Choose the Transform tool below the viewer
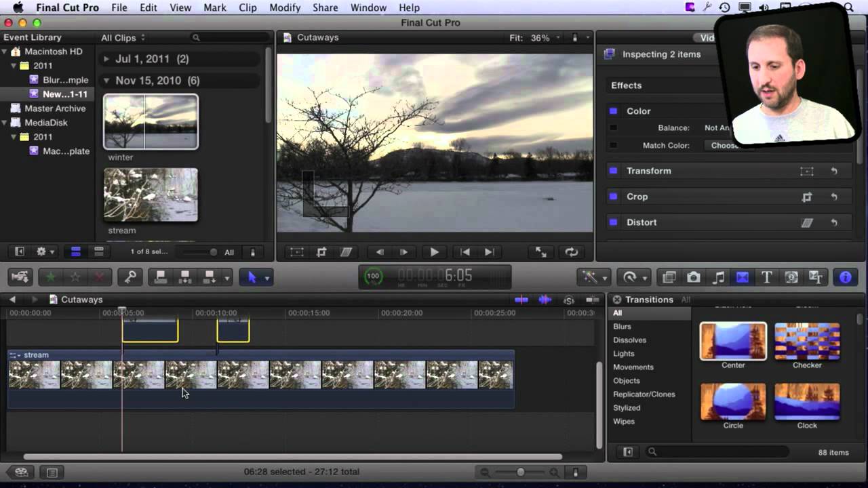The image size is (868, 488). click(x=297, y=252)
